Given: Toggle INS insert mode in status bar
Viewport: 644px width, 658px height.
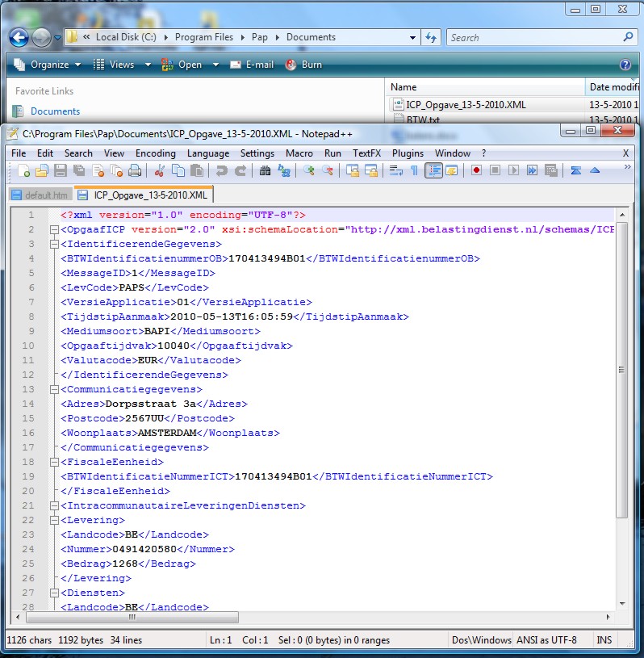Looking at the screenshot, I should click(x=604, y=640).
